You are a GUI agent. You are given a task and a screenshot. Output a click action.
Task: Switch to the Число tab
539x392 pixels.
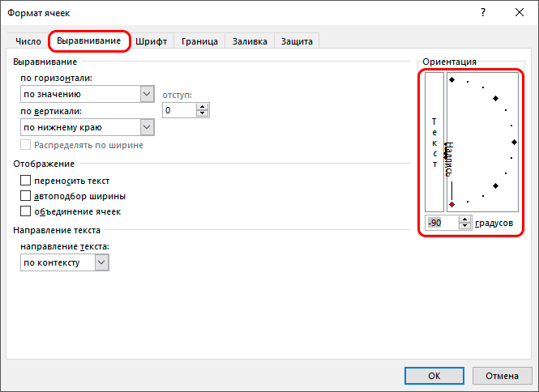[28, 41]
